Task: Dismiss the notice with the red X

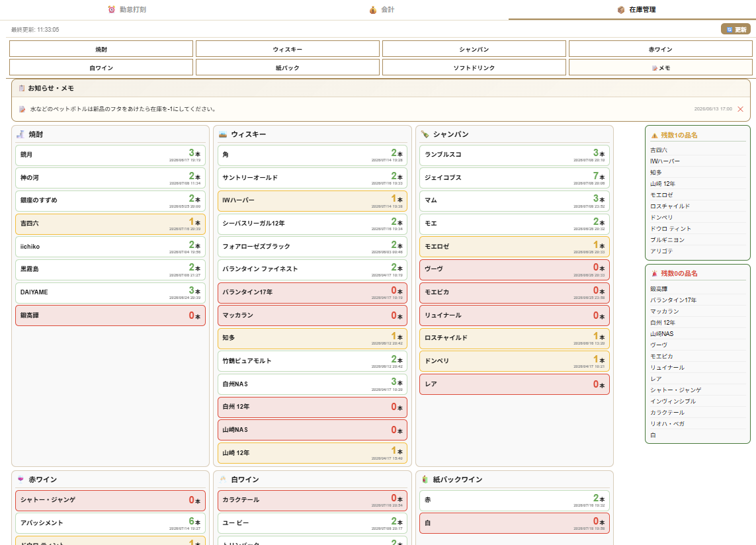Action: tap(741, 109)
